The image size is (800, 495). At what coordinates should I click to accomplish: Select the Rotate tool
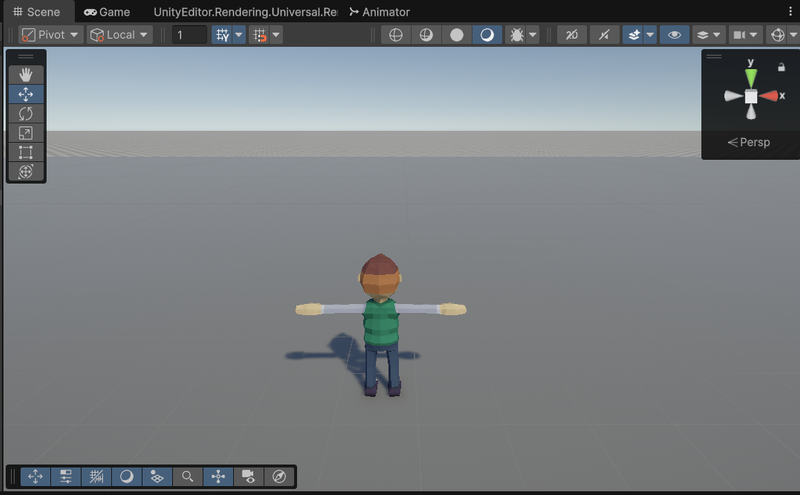[26, 113]
